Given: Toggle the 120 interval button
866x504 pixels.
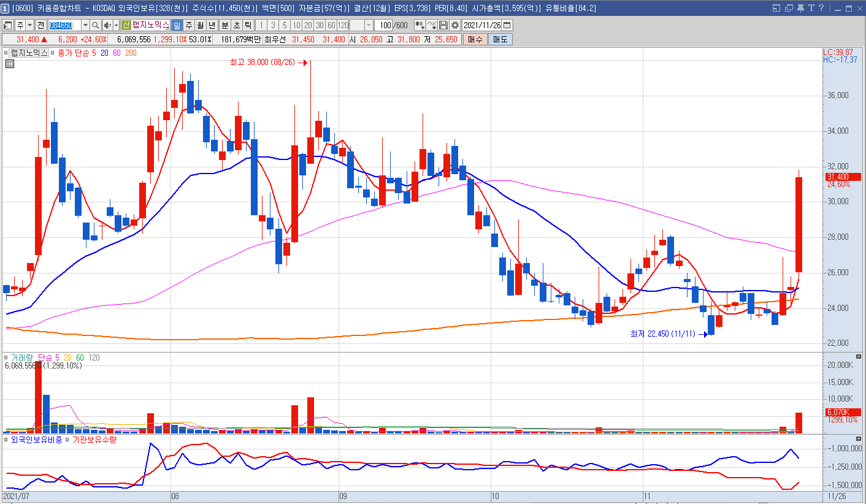Looking at the screenshot, I should pyautogui.click(x=343, y=25).
